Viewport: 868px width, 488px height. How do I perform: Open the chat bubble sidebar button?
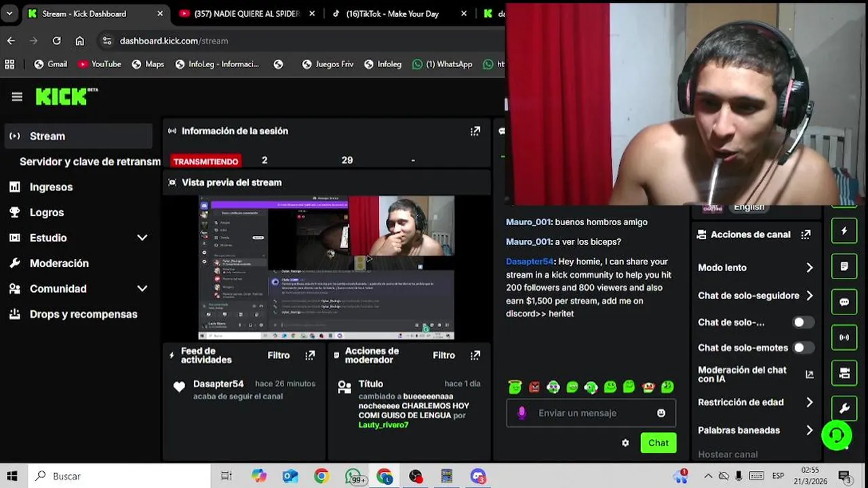[844, 302]
